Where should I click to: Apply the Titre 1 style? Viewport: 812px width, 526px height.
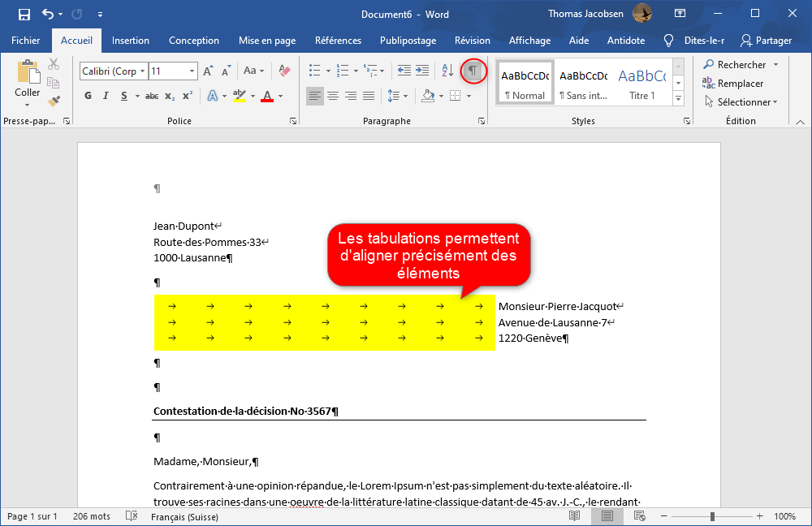pyautogui.click(x=642, y=83)
